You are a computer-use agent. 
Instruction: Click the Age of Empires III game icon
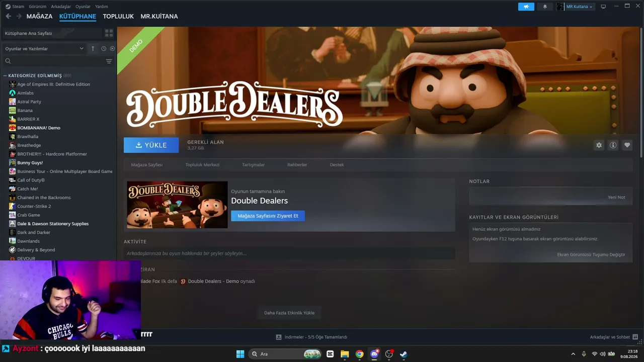[12, 84]
